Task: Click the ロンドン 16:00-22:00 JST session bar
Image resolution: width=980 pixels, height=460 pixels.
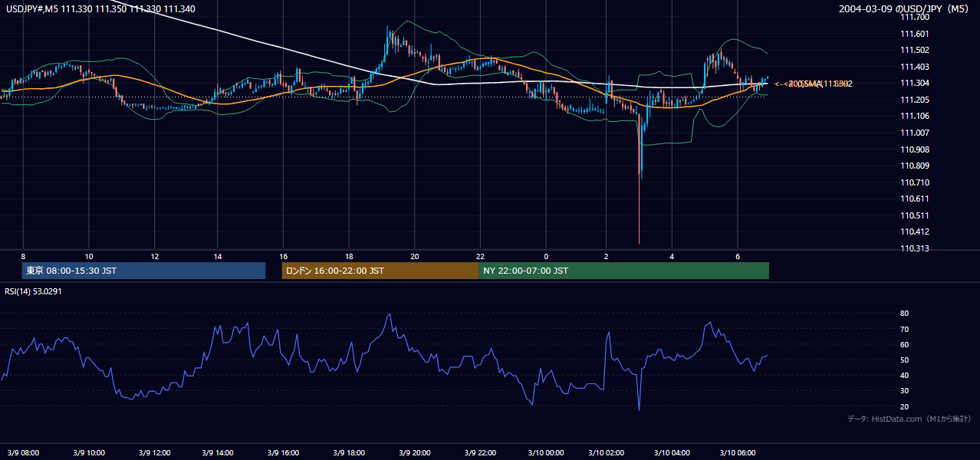Action: 380,271
